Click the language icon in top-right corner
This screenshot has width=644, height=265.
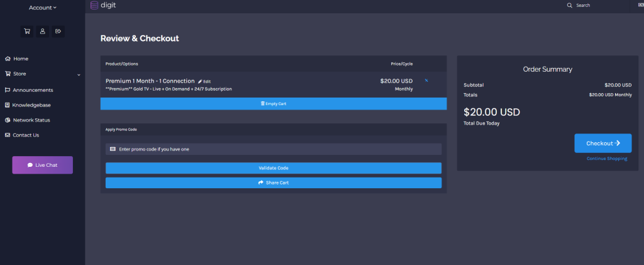[x=640, y=5]
